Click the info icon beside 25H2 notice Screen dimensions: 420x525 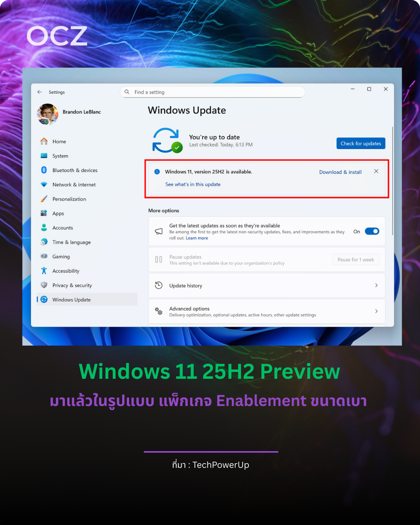click(x=157, y=171)
